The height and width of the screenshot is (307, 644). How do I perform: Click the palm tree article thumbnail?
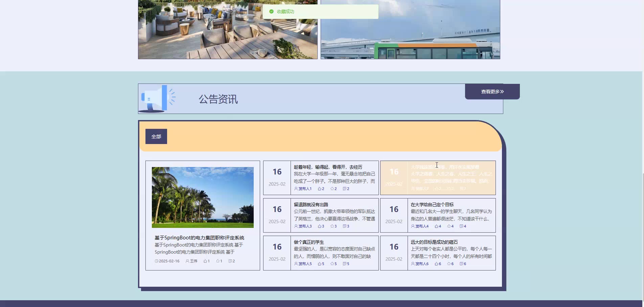[x=203, y=197]
